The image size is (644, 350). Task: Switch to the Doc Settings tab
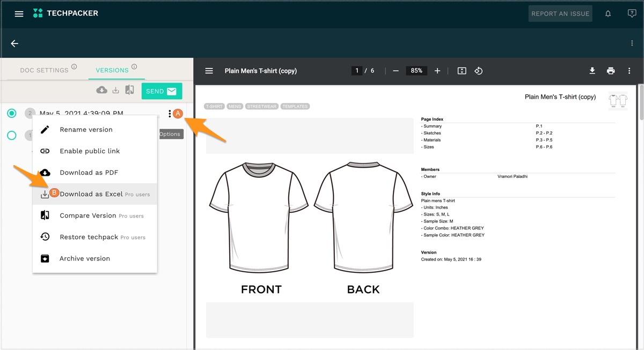pyautogui.click(x=44, y=70)
